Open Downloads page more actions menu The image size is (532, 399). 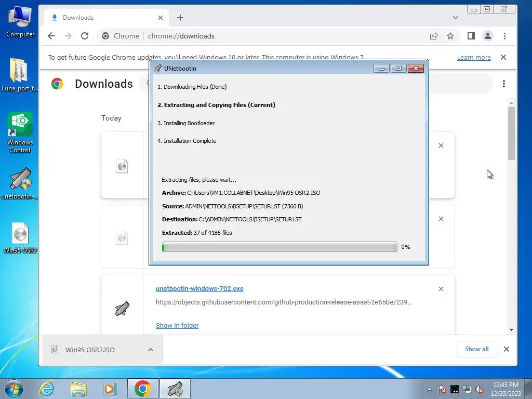pos(504,84)
